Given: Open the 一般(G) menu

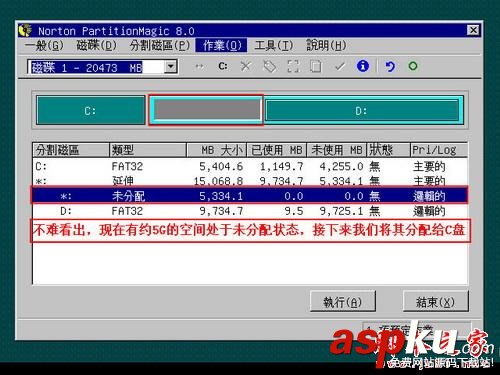Looking at the screenshot, I should (x=44, y=45).
